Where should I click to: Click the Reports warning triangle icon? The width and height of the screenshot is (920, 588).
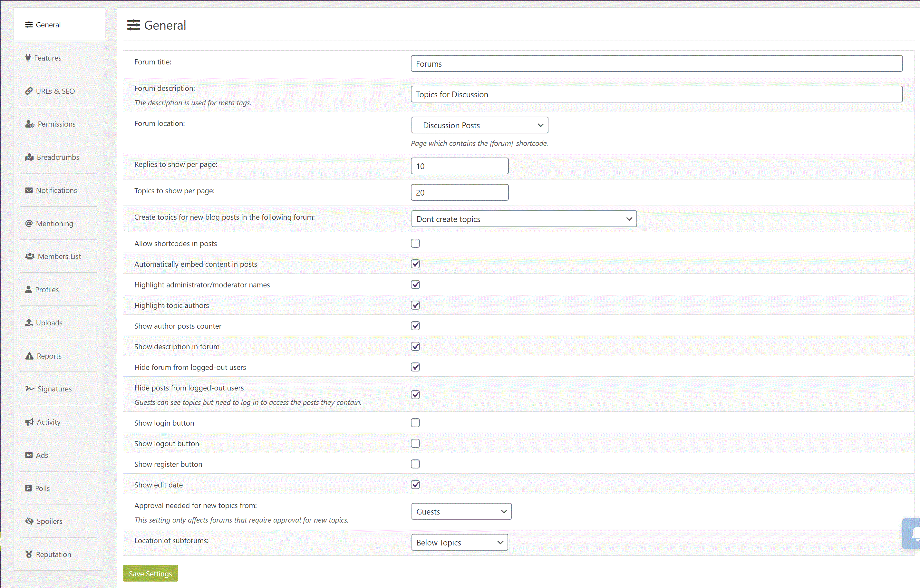(29, 356)
